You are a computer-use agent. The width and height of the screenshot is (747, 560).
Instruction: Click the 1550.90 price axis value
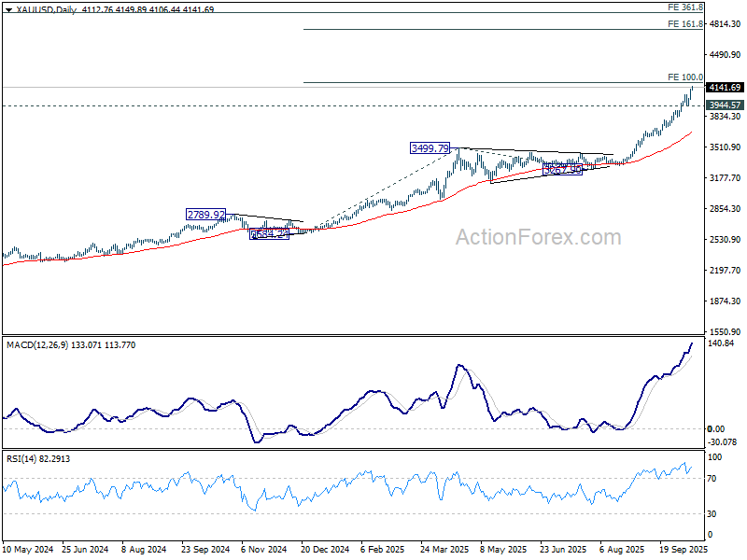724,331
